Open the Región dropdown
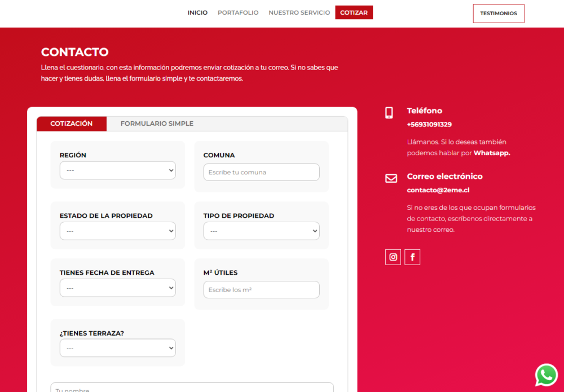564x392 pixels. [x=117, y=170]
